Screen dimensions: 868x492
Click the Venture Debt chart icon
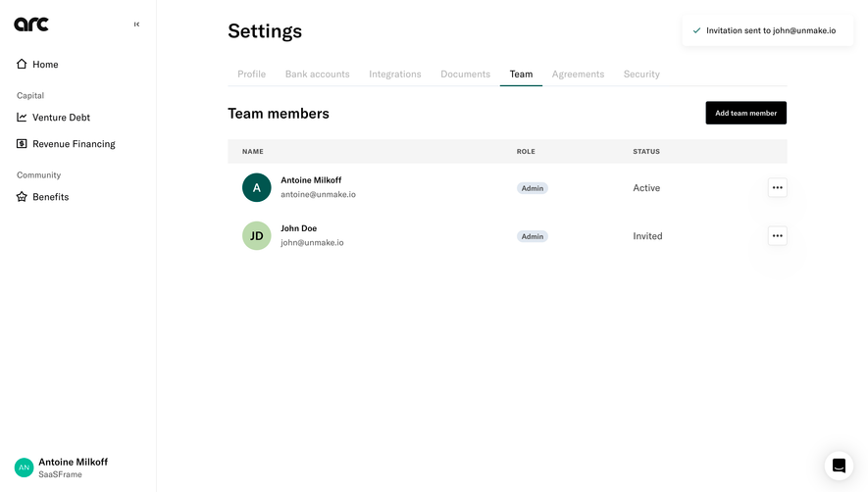click(22, 117)
